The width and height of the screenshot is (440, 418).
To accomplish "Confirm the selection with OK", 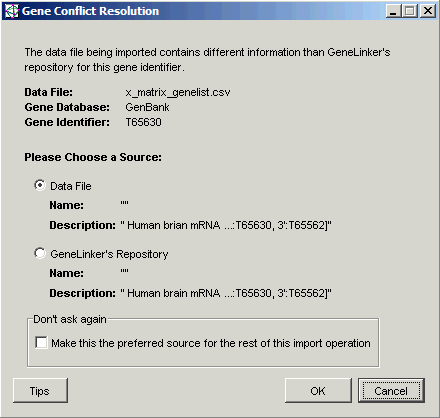I will [318, 391].
